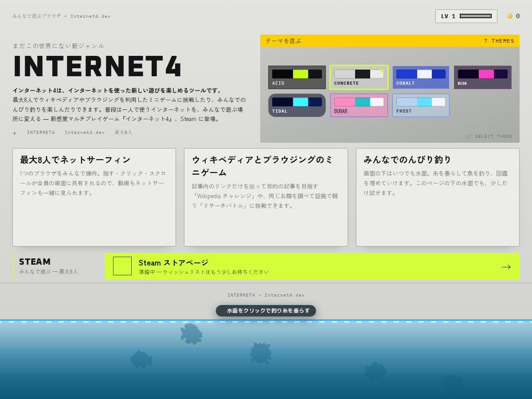Select the ACID theme swatch
This screenshot has height=399, width=532.
point(297,78)
